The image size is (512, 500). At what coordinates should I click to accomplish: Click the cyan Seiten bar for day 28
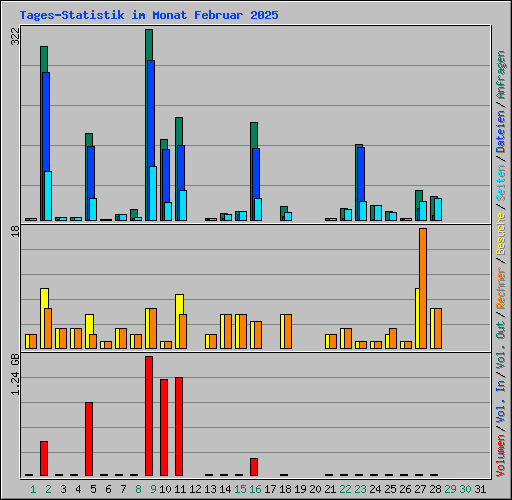438,210
